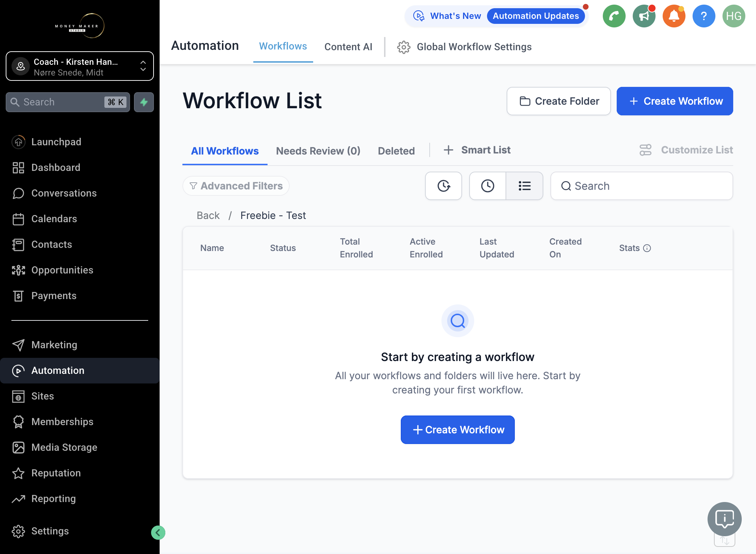Click the clock refresh icon button
The image size is (756, 554).
pos(444,186)
